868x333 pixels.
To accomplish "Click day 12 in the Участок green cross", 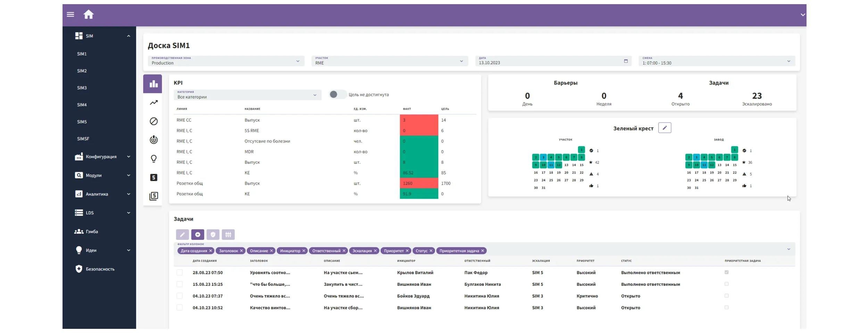I will [x=559, y=165].
